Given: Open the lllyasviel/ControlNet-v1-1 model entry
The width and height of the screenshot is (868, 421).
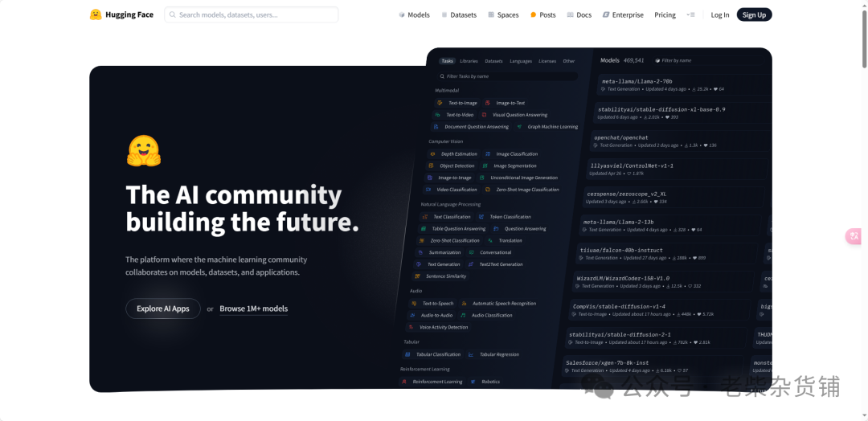Looking at the screenshot, I should click(x=678, y=170).
